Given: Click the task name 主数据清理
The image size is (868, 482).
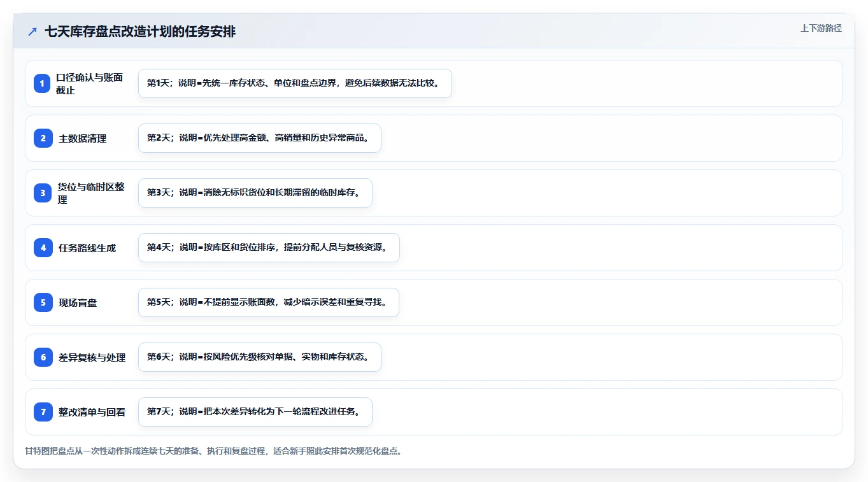Looking at the screenshot, I should pyautogui.click(x=83, y=138).
